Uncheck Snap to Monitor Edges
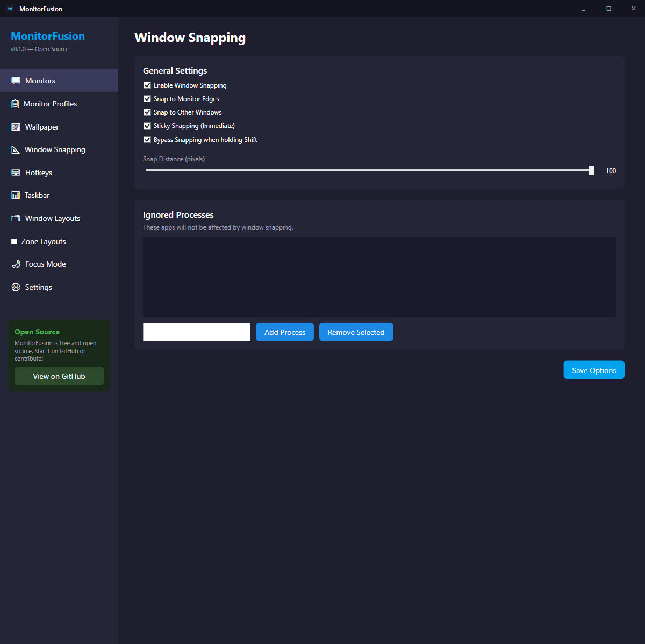645x644 pixels. (147, 98)
